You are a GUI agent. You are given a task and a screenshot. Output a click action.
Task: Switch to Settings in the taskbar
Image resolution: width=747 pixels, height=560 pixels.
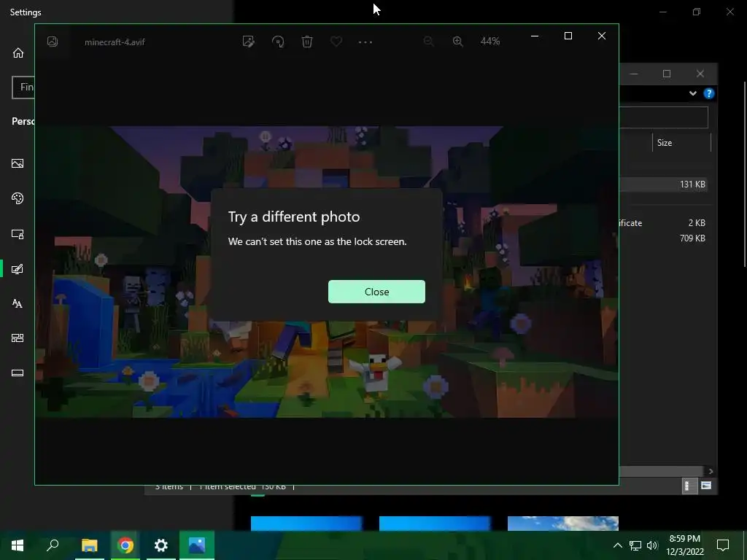[161, 545]
